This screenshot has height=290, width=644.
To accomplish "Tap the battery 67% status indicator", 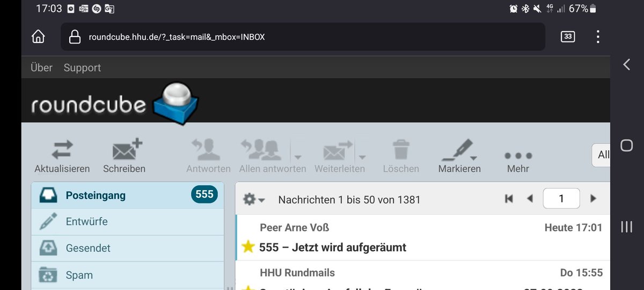I will pos(582,9).
